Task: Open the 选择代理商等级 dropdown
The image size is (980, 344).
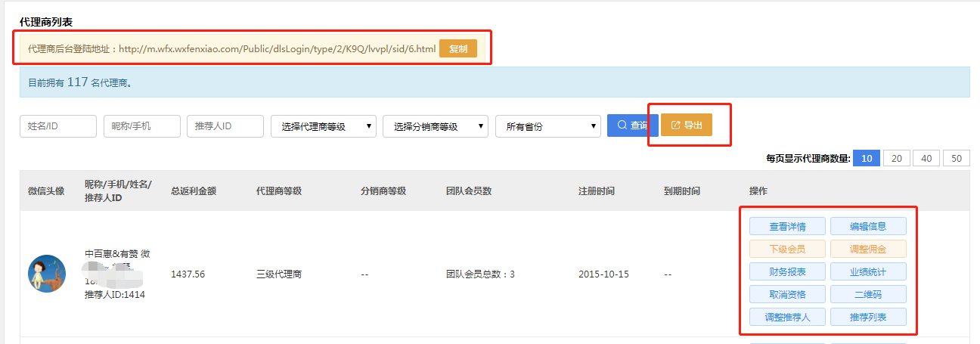Action: [x=323, y=126]
